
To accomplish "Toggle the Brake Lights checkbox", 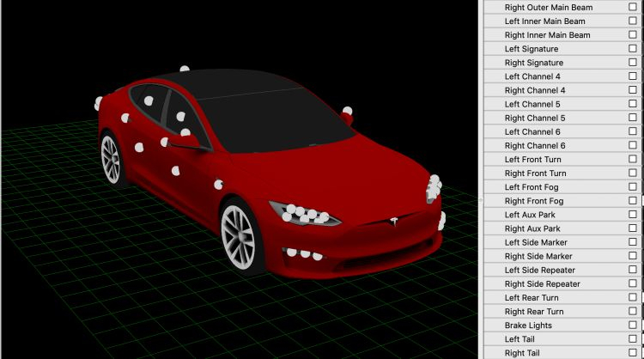I will coord(633,326).
